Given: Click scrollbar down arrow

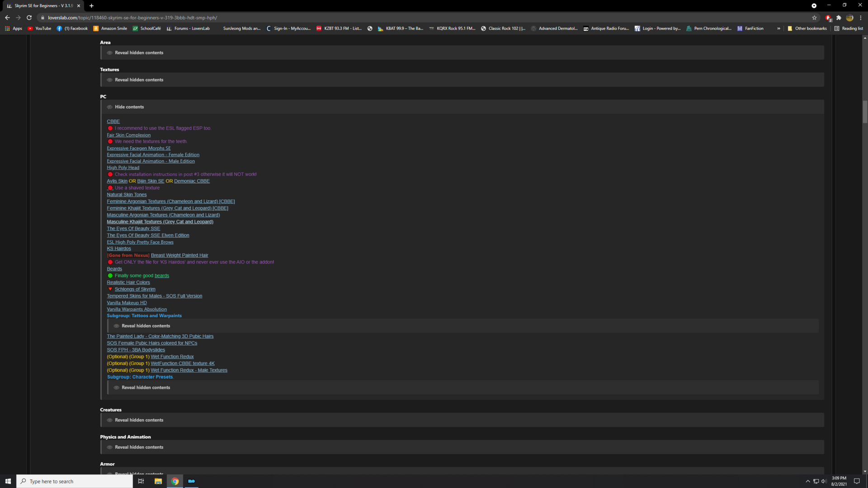Looking at the screenshot, I should (x=864, y=471).
